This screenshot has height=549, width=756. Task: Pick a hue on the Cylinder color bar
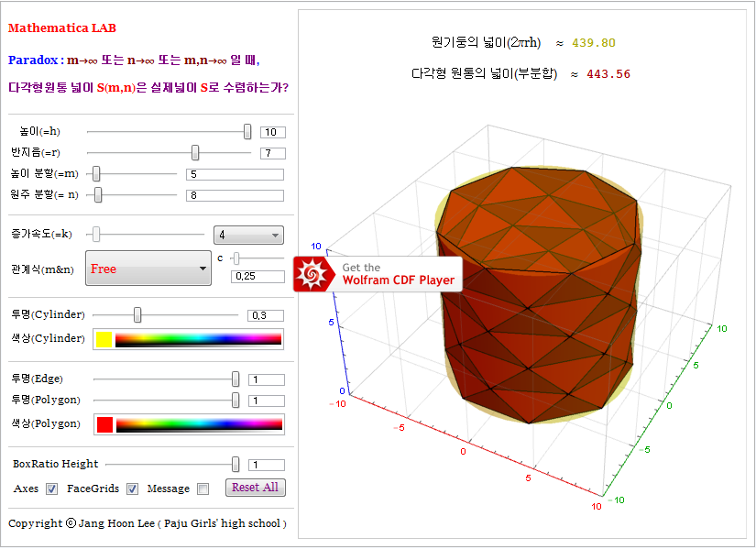point(198,339)
